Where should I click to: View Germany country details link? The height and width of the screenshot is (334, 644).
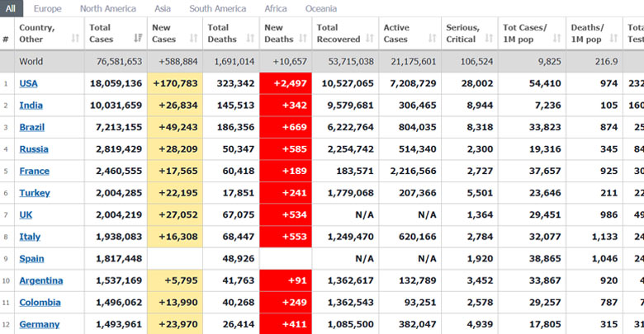(x=39, y=324)
